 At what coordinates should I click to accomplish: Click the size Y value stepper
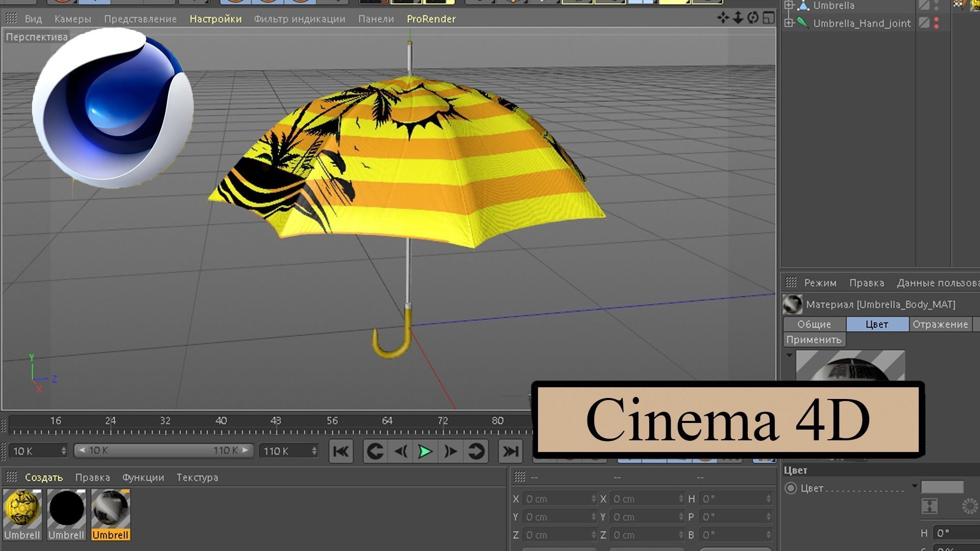(681, 517)
